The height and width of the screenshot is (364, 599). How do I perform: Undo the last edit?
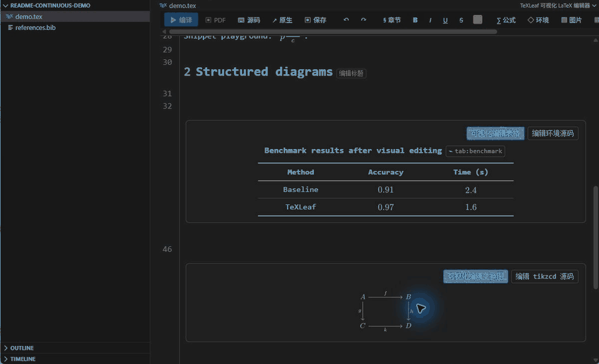[x=346, y=20]
